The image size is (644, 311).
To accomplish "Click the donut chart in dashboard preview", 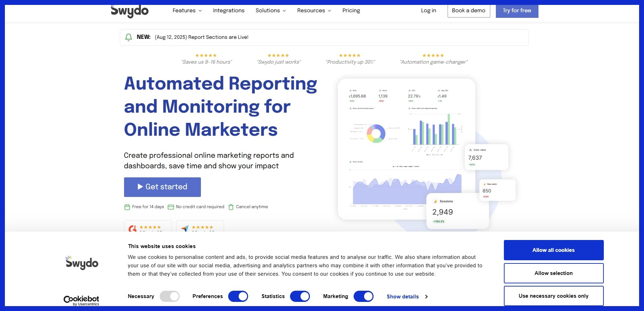I will tap(376, 133).
